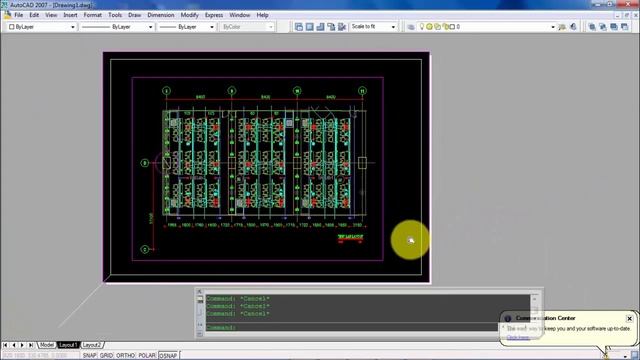
Task: Jump to first layout tab arrow
Action: (x=5, y=345)
